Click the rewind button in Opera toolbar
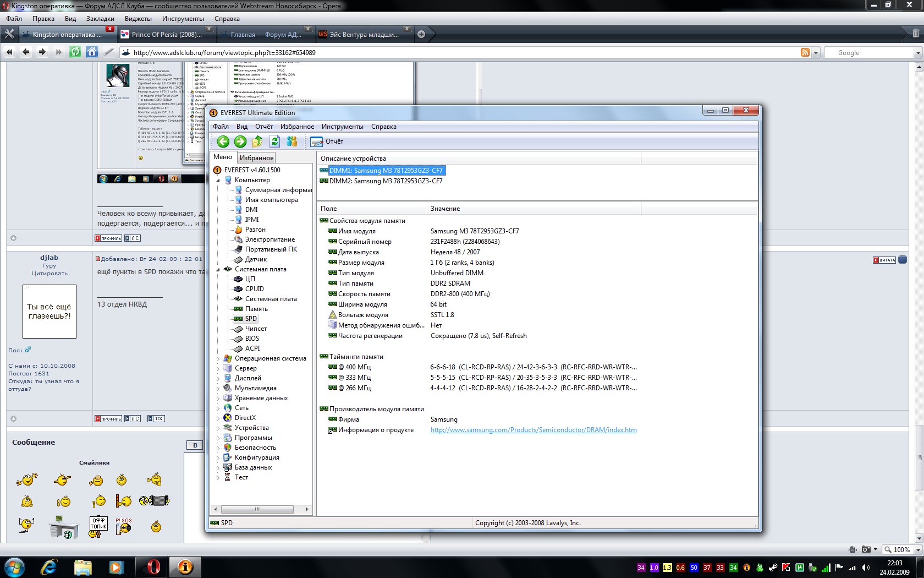The width and height of the screenshot is (924, 578). pos(9,52)
